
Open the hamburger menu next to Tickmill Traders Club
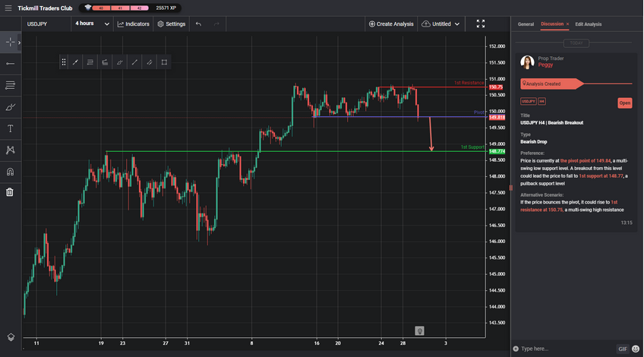click(8, 8)
